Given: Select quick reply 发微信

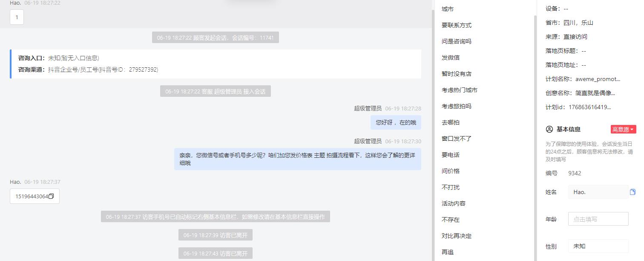Looking at the screenshot, I should (451, 58).
